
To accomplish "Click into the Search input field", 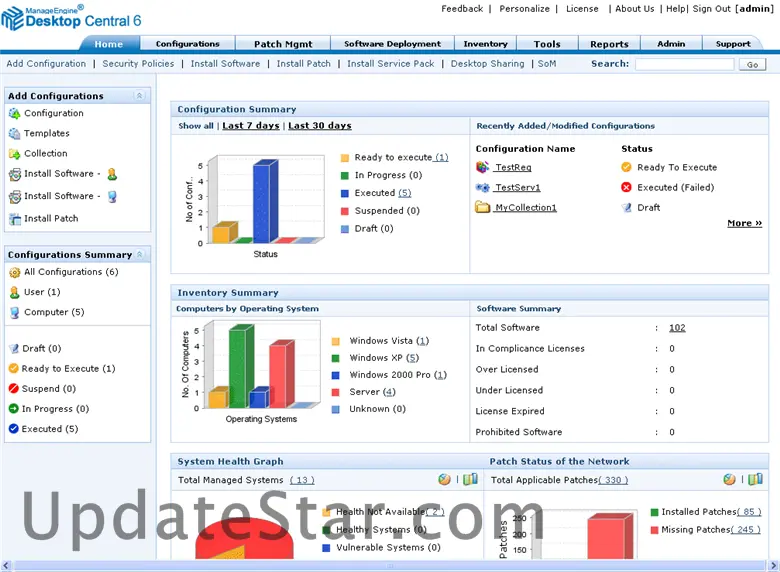I will click(x=684, y=65).
